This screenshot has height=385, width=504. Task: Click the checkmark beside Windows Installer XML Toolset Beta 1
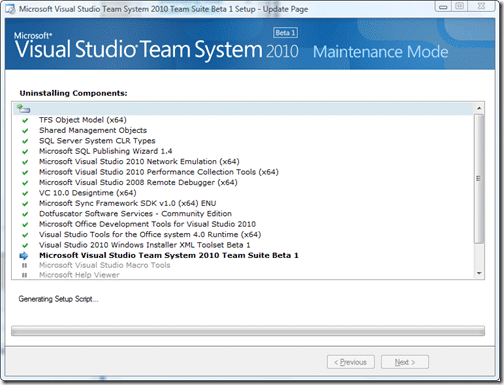[25, 245]
